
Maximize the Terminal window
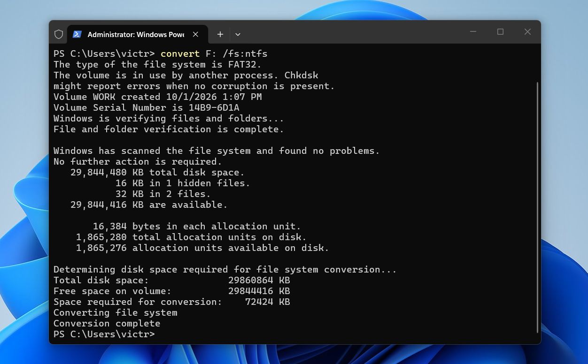click(500, 32)
